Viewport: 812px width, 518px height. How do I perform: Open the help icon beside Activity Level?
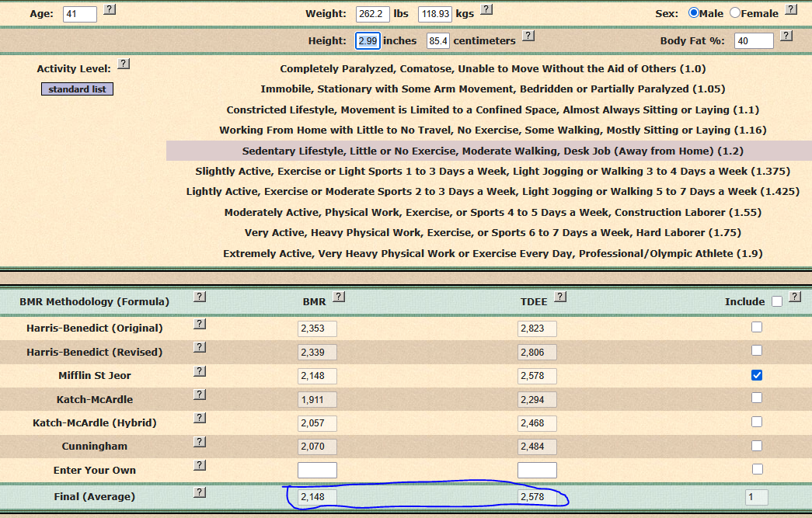pyautogui.click(x=124, y=64)
